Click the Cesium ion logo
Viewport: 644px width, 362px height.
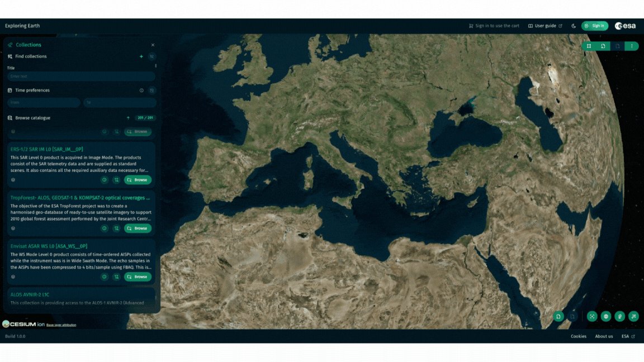pyautogui.click(x=23, y=324)
